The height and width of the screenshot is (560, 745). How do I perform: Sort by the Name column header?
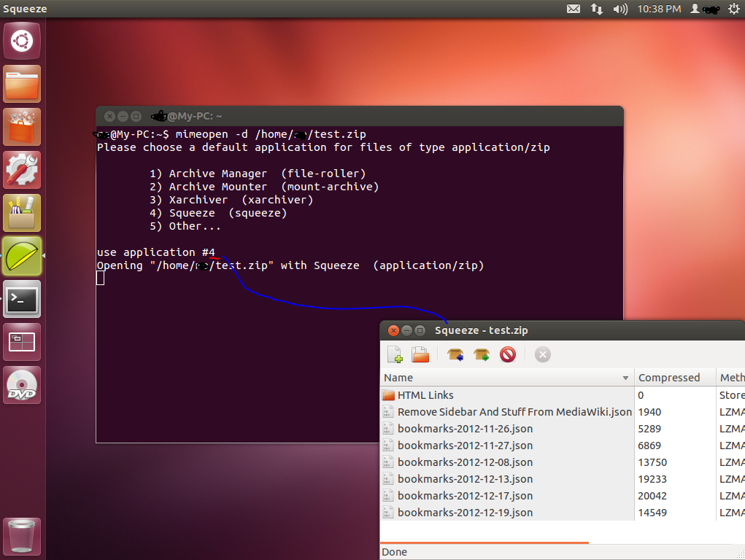[507, 378]
